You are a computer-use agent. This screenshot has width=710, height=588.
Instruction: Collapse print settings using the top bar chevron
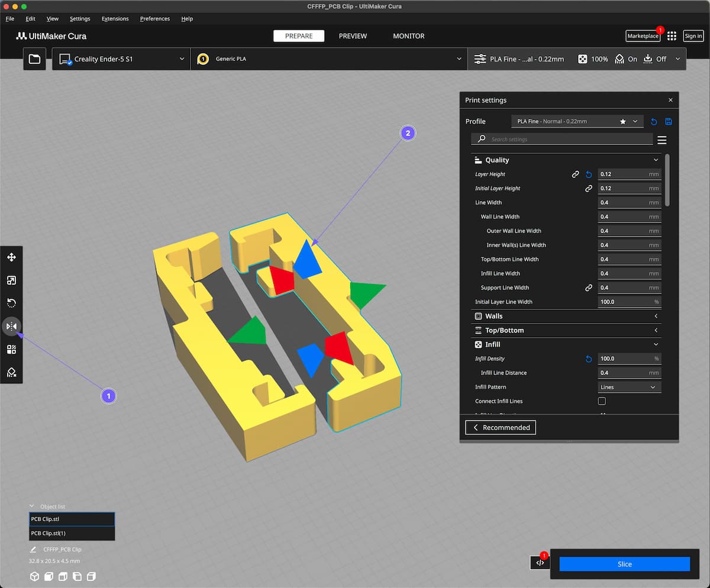[x=677, y=59]
